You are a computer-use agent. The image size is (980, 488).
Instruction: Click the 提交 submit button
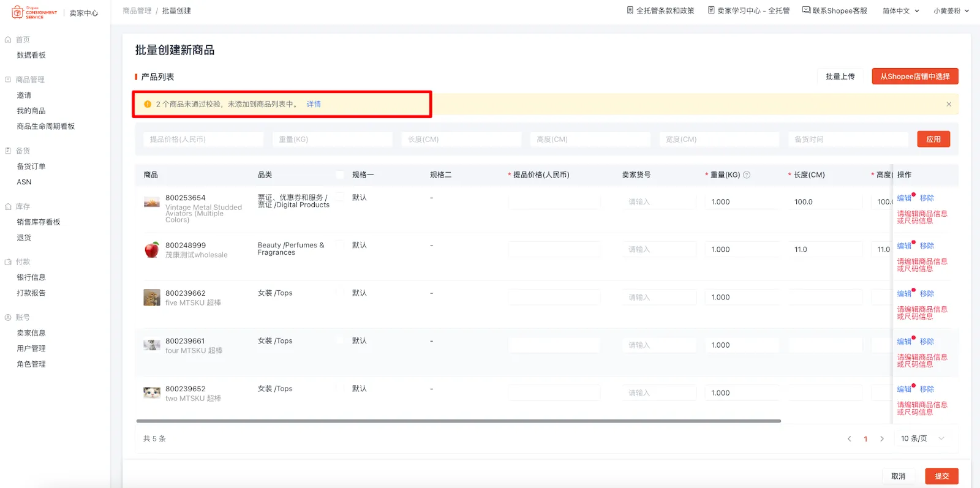click(942, 476)
